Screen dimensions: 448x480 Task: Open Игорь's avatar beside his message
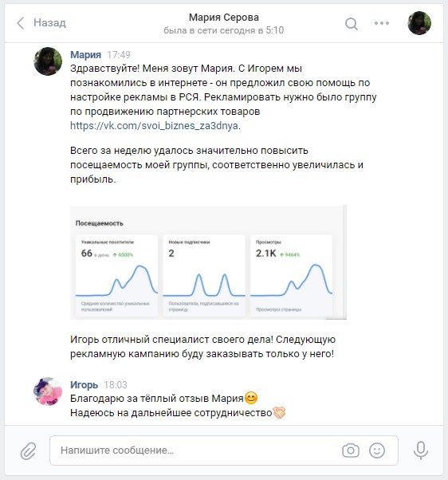click(48, 391)
